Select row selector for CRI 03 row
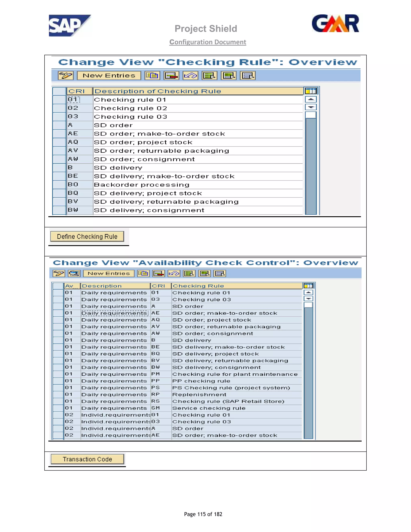The image size is (411, 532). [59, 117]
